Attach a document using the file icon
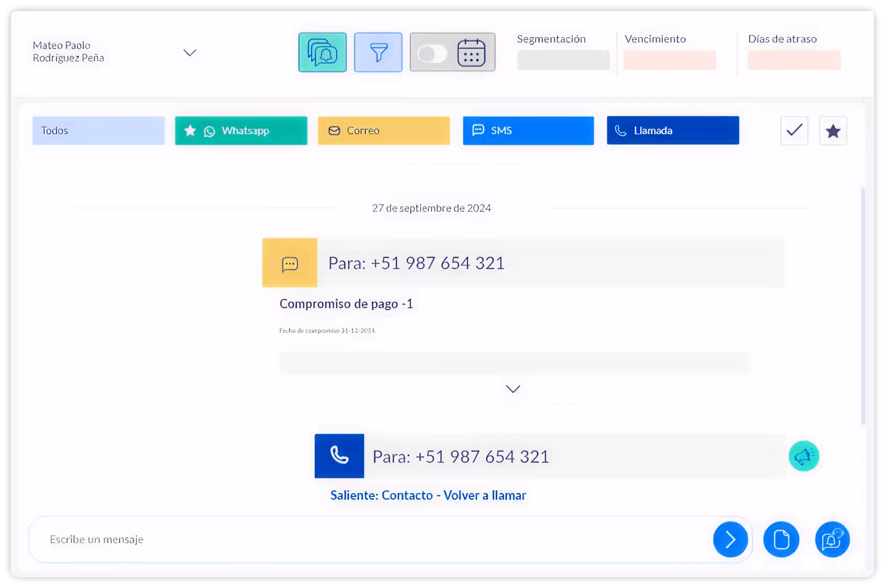The height and width of the screenshot is (588, 885). point(781,539)
